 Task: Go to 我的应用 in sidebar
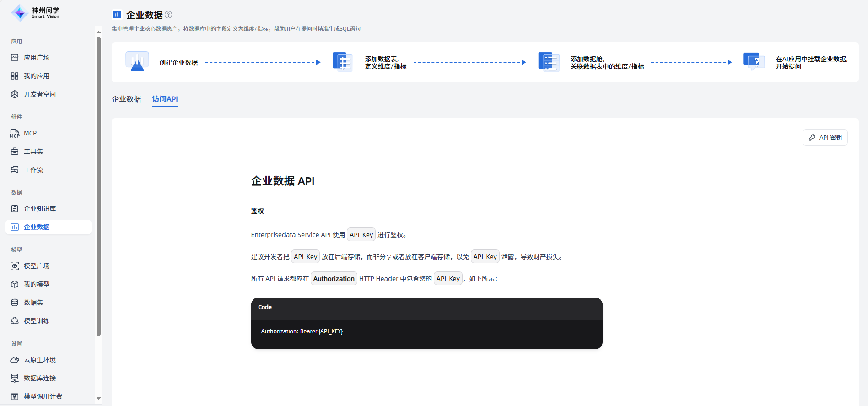[37, 76]
